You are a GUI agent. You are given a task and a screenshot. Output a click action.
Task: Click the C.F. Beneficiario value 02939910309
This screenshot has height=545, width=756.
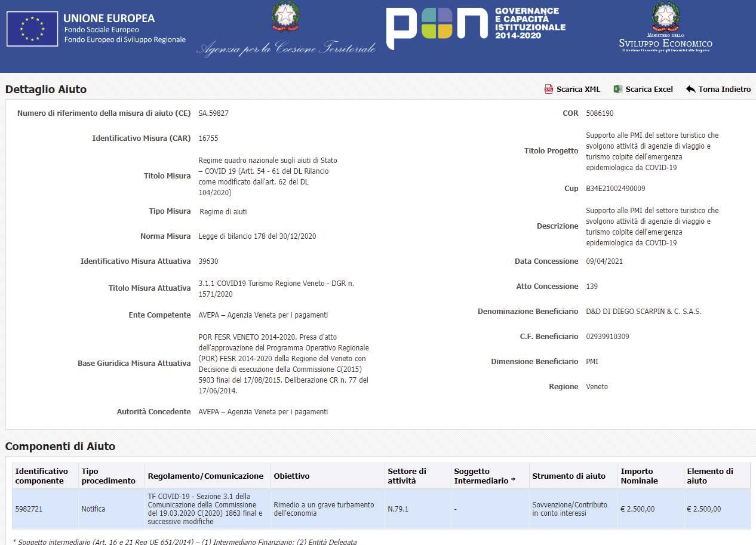tap(607, 337)
